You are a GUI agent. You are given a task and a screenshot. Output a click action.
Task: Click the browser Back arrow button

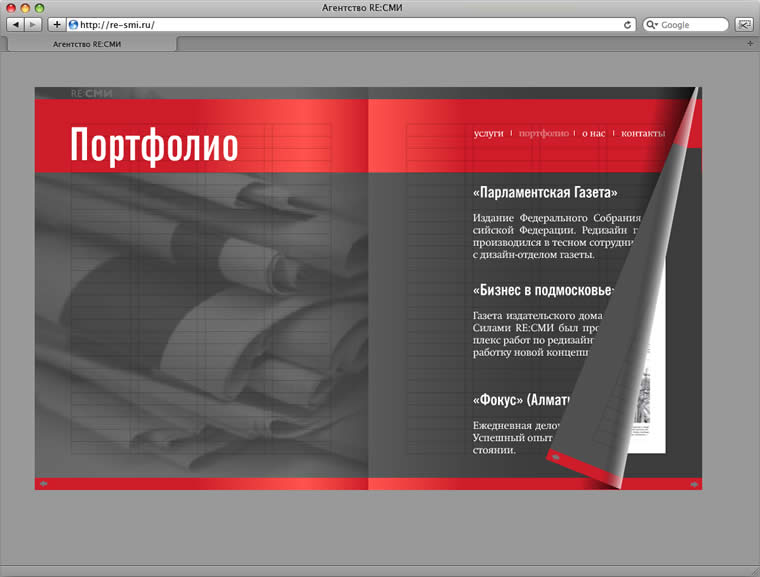pos(15,24)
